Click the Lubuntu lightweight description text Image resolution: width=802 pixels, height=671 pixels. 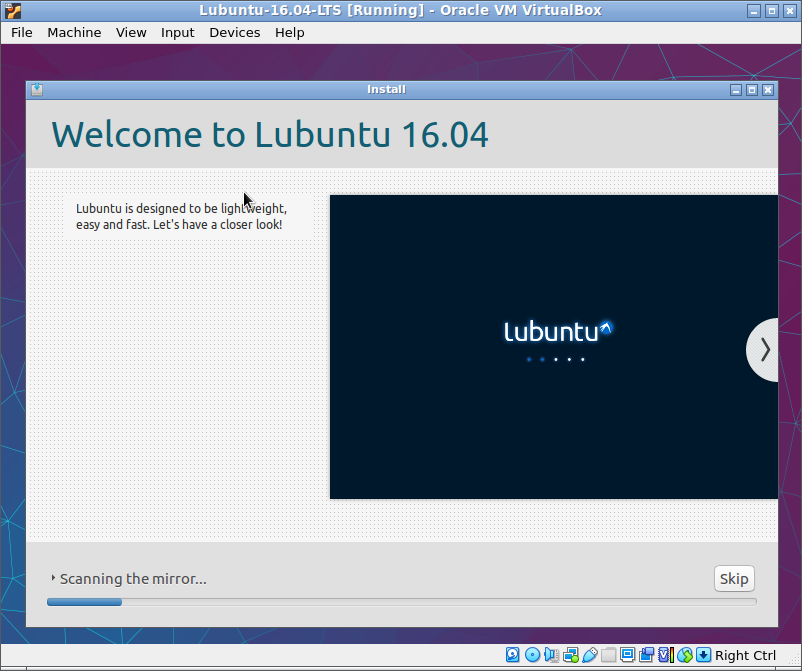click(x=182, y=216)
